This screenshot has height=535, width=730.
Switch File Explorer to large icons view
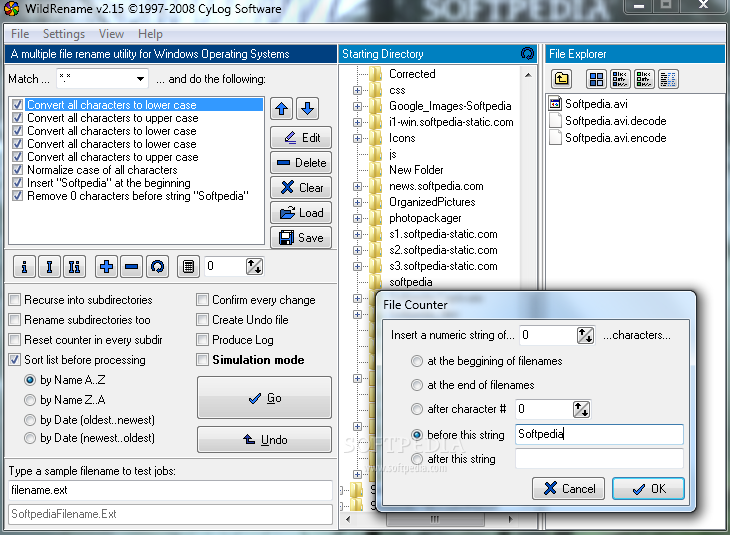pos(596,79)
